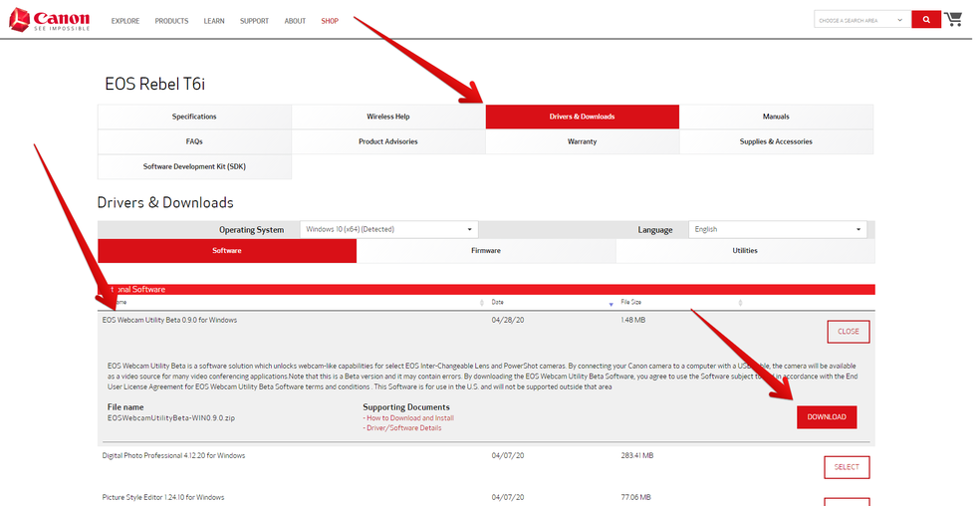This screenshot has width=980, height=506.
Task: Sort by File Size column arrows
Action: tap(740, 303)
